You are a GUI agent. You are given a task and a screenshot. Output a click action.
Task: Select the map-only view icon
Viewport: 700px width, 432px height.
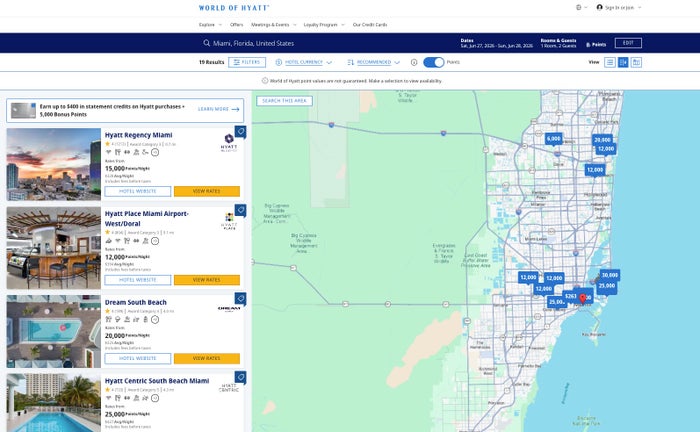(x=636, y=62)
